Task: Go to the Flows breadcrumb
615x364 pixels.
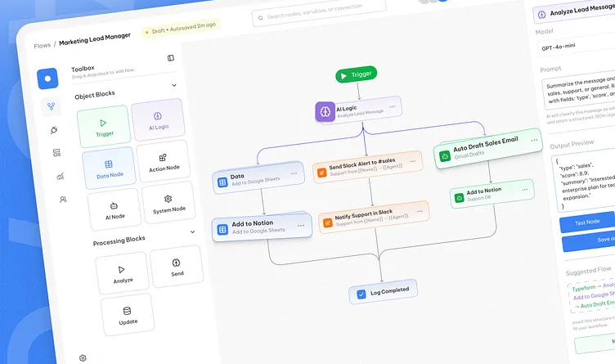Action: pos(42,46)
